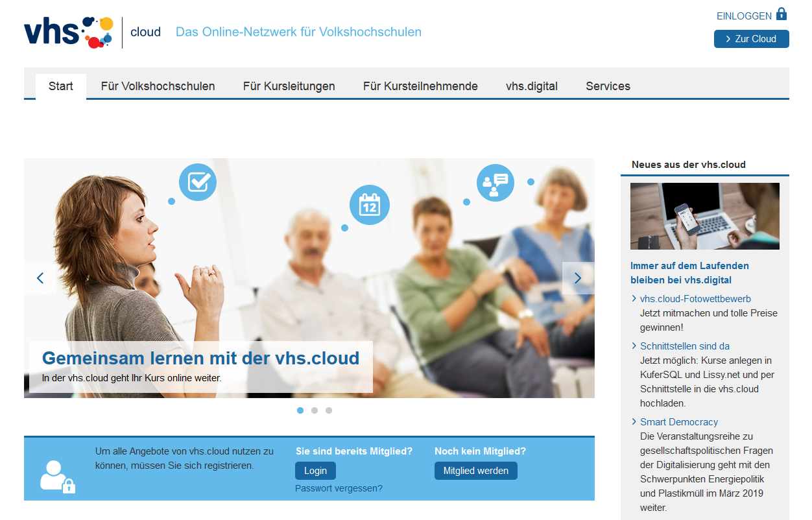Image resolution: width=812 pixels, height=520 pixels.
Task: Open vhs.cloud-Fotowettbewerb news link
Action: point(695,299)
